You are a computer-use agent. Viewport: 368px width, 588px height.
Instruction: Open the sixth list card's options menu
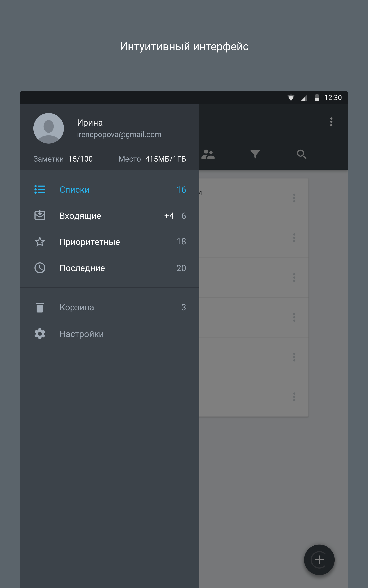(x=294, y=397)
